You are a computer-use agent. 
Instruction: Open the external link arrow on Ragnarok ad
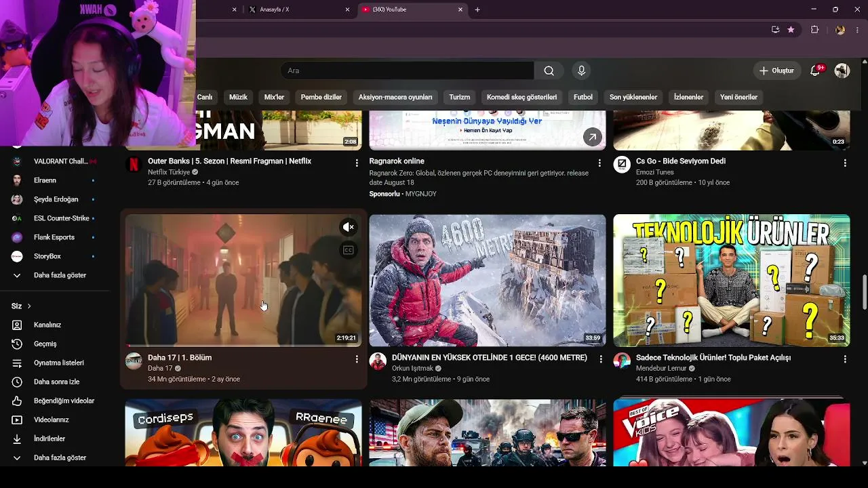[x=592, y=137]
